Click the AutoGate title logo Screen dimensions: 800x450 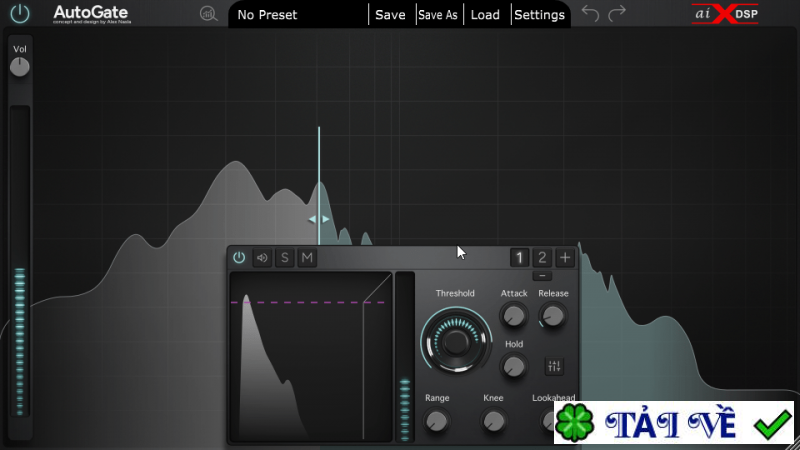pos(91,14)
